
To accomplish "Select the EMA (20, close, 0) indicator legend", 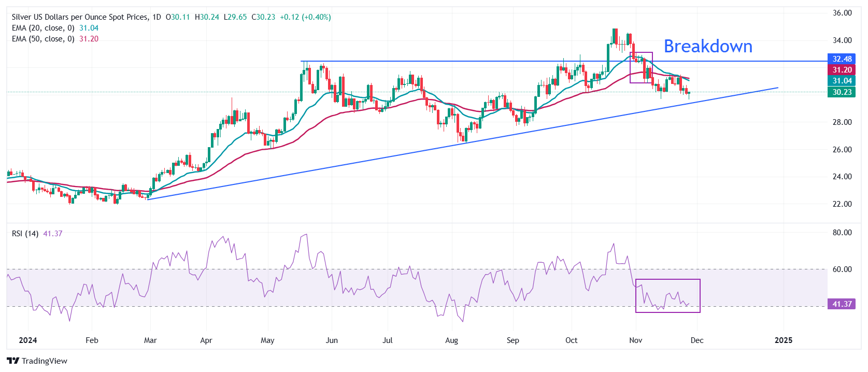I will [x=44, y=28].
